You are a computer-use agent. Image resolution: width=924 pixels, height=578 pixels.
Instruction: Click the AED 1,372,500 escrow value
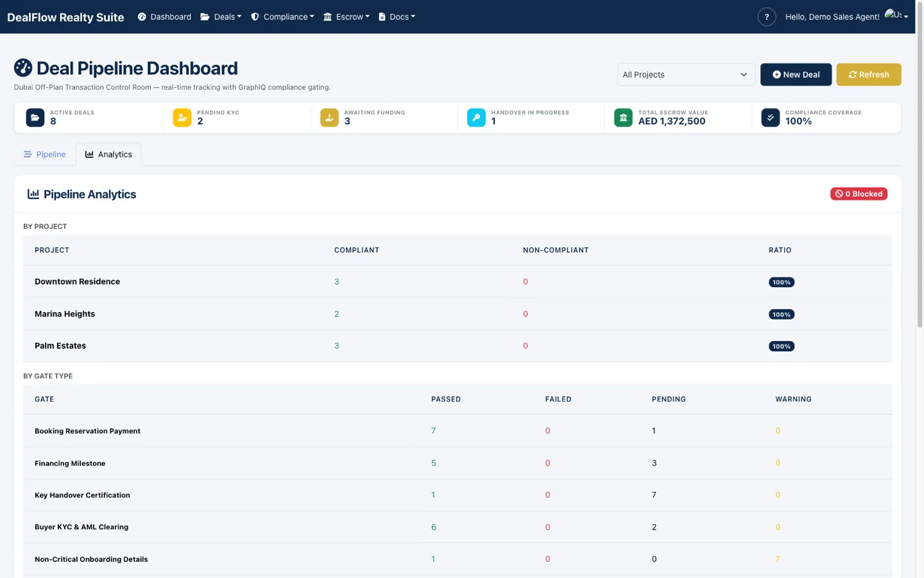672,121
